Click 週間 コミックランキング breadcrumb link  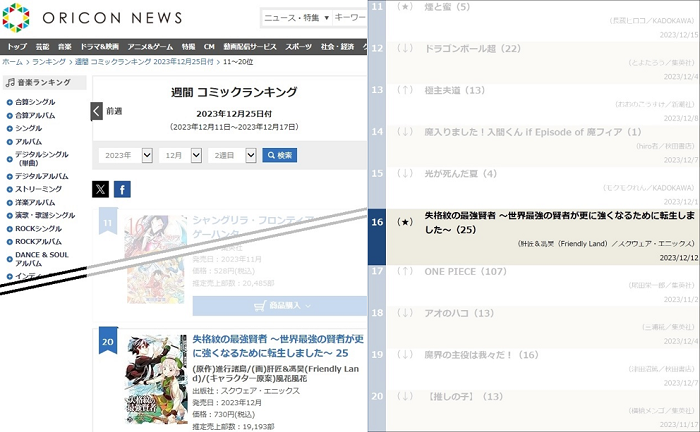click(x=144, y=62)
